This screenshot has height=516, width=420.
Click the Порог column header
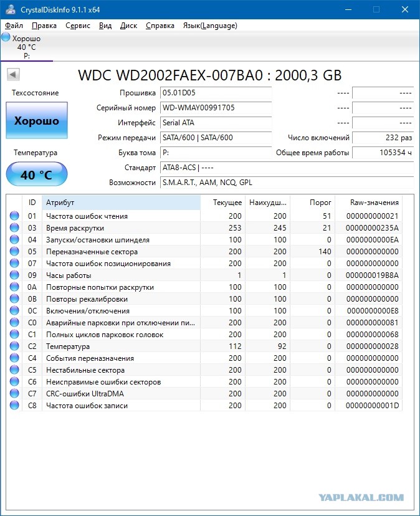[312, 203]
